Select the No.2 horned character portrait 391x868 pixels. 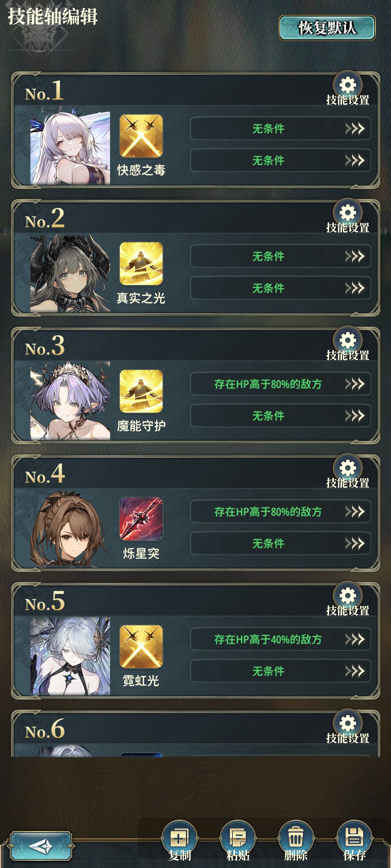tap(70, 274)
